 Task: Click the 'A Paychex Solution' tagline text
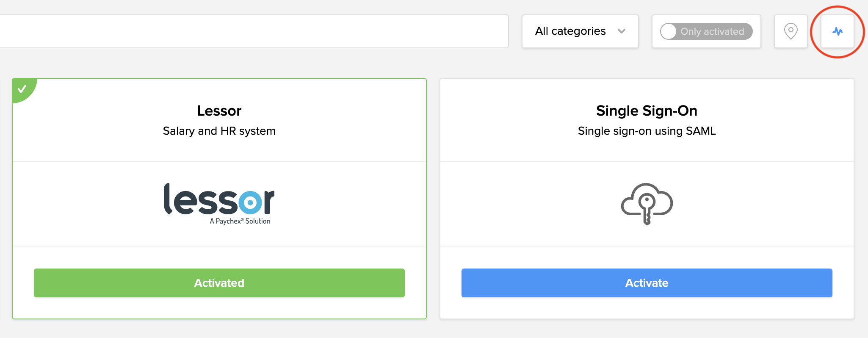tap(240, 221)
